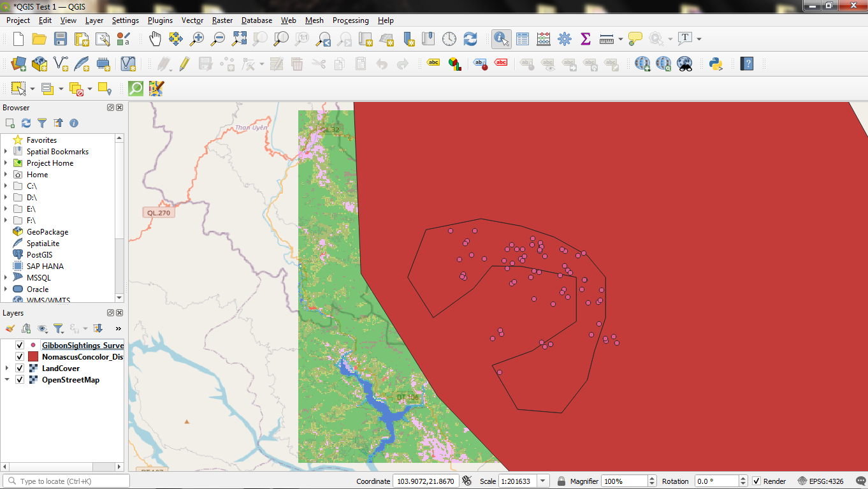
Task: Show statistical summary sigma icon
Action: click(x=586, y=39)
